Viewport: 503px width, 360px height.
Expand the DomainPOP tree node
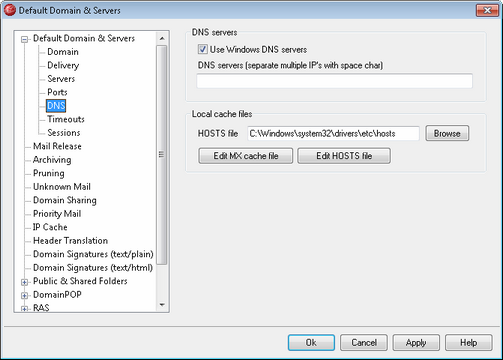click(24, 295)
